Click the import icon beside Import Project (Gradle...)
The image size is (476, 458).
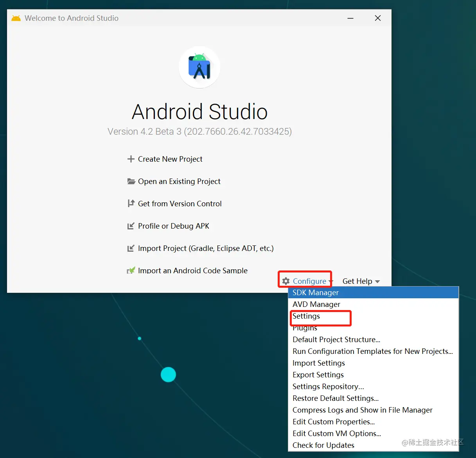point(131,248)
